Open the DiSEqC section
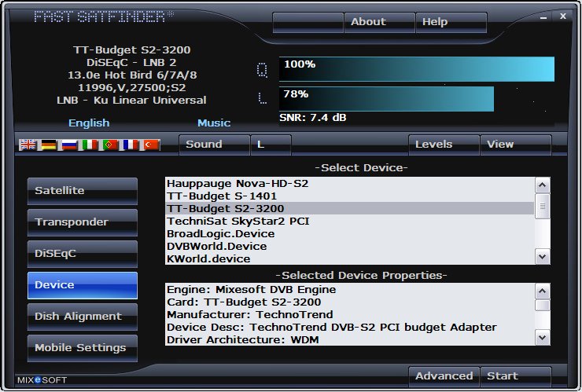 click(83, 254)
